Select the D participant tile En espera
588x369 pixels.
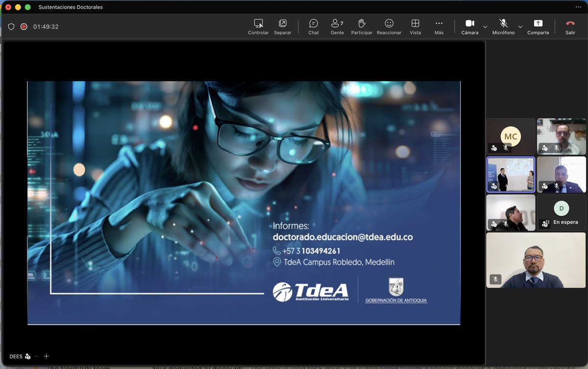562,212
